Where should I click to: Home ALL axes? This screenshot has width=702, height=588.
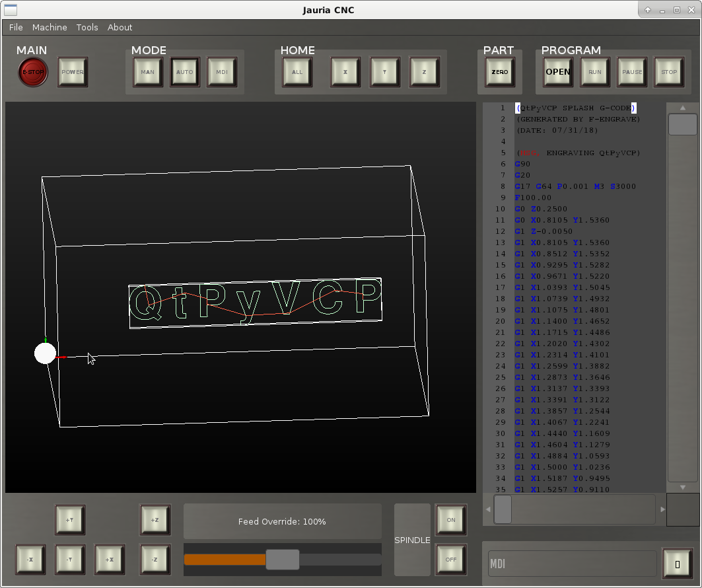297,72
